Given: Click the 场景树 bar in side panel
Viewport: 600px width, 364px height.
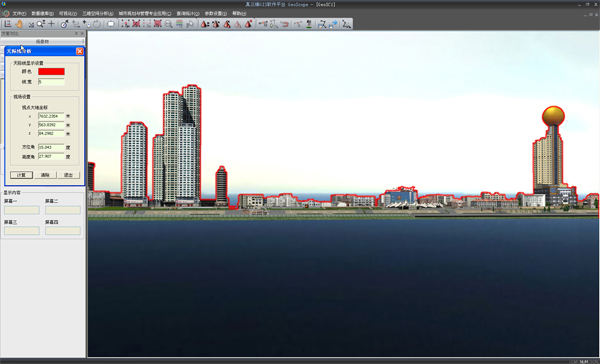Looking at the screenshot, I should click(42, 41).
